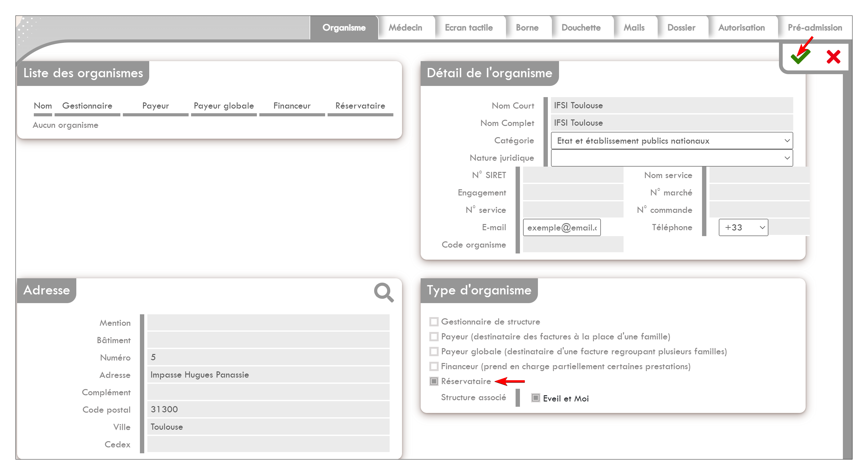868x475 pixels.
Task: Focus the Cedex input field
Action: click(268, 444)
